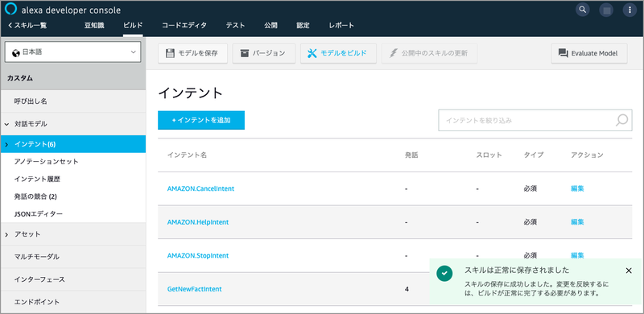Screen dimensions: 644x314
Task: Click モデルを保存 button
Action: [192, 53]
